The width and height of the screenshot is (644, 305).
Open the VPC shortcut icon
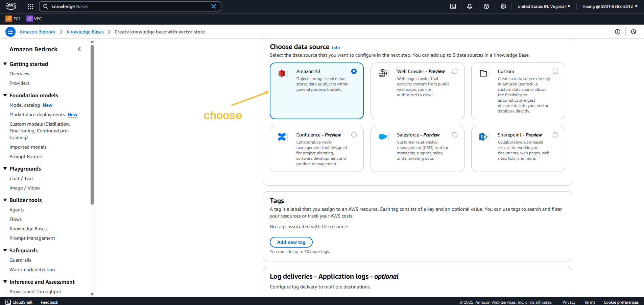tap(29, 19)
